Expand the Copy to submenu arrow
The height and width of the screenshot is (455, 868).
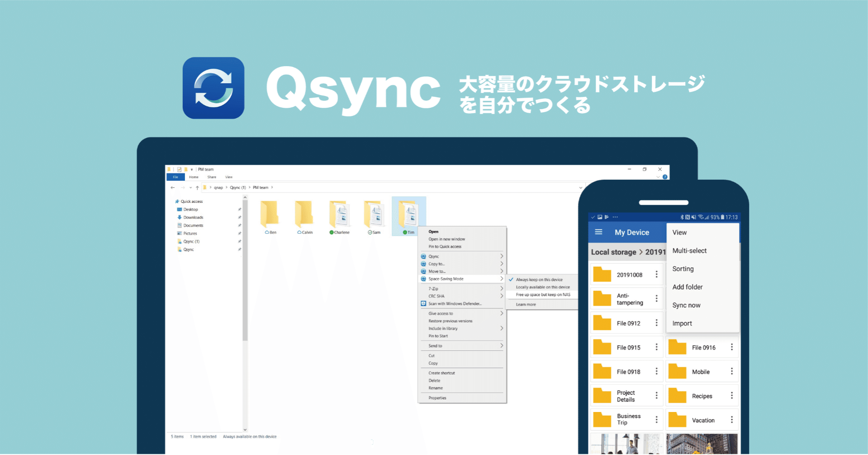pos(501,263)
